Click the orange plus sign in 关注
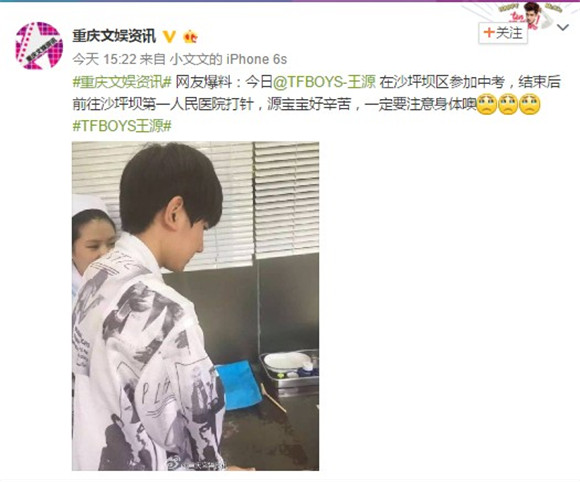Screen dimensions: 580x482 489,33
